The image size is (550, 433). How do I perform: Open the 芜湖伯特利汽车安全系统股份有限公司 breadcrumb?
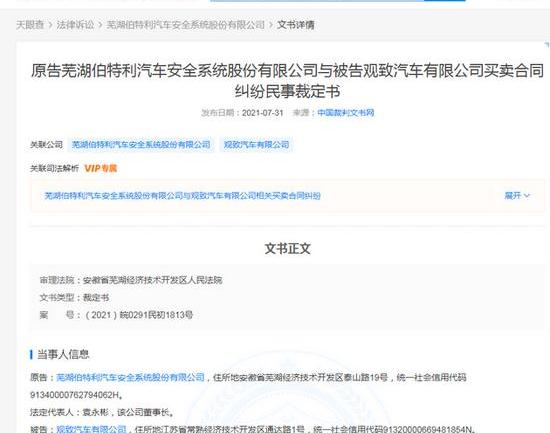point(186,25)
